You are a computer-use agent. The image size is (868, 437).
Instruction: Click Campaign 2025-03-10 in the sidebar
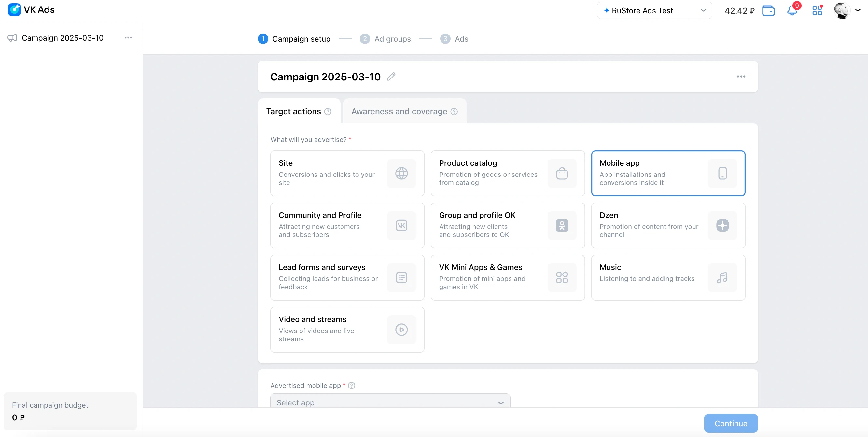pos(63,38)
